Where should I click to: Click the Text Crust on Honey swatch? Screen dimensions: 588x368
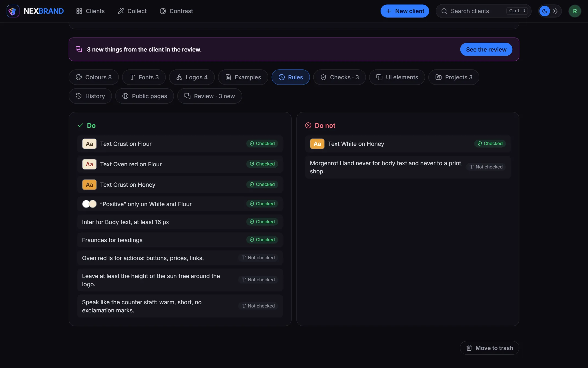[x=89, y=185]
